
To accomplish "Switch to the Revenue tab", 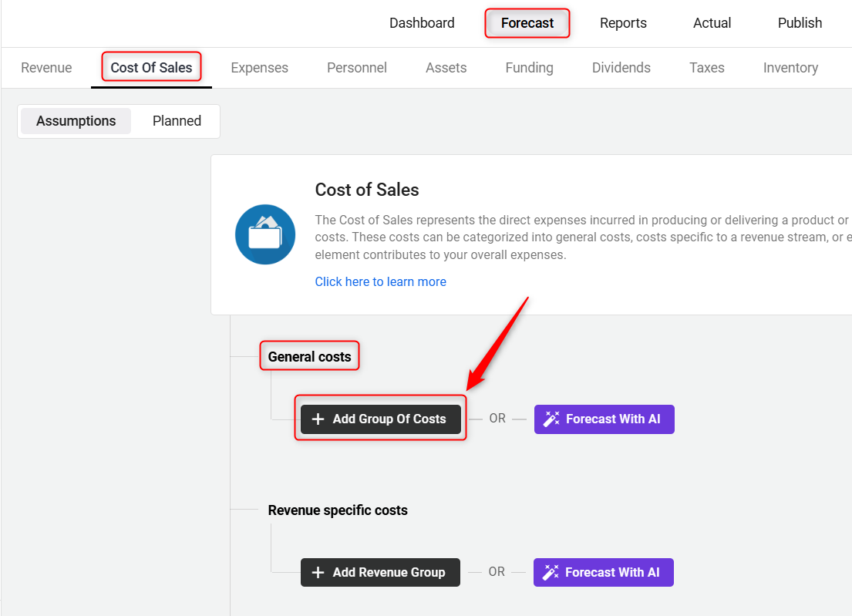I will [x=46, y=68].
